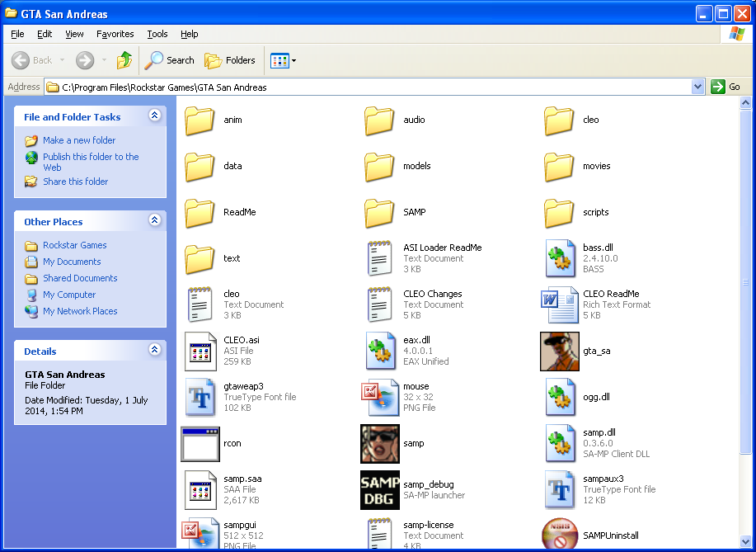Click the Go button beside address bar

pyautogui.click(x=726, y=87)
